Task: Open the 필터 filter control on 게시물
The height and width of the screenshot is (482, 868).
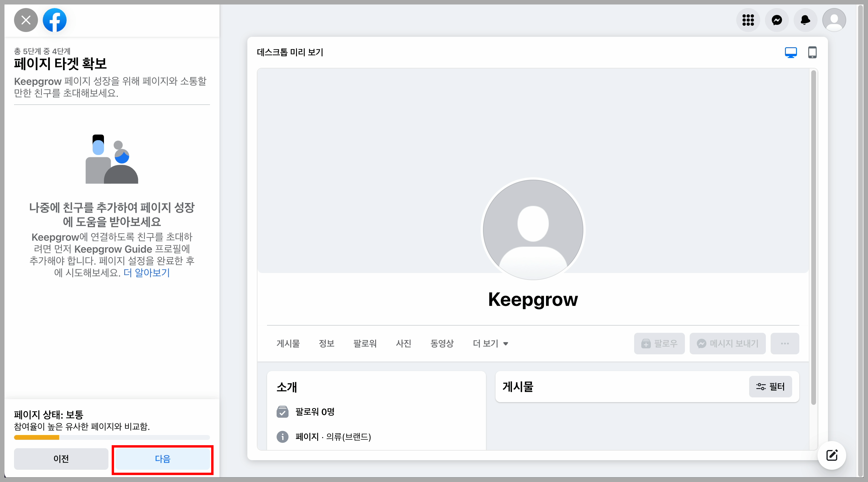Action: pos(771,387)
